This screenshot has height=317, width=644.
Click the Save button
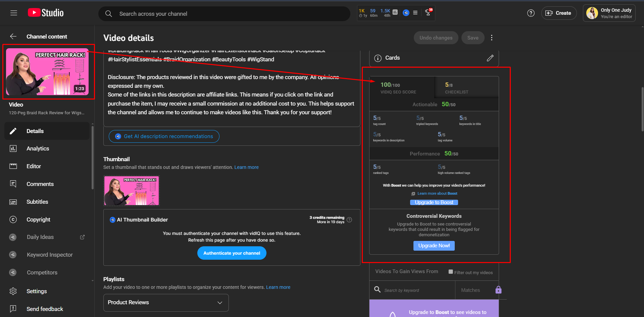click(473, 38)
